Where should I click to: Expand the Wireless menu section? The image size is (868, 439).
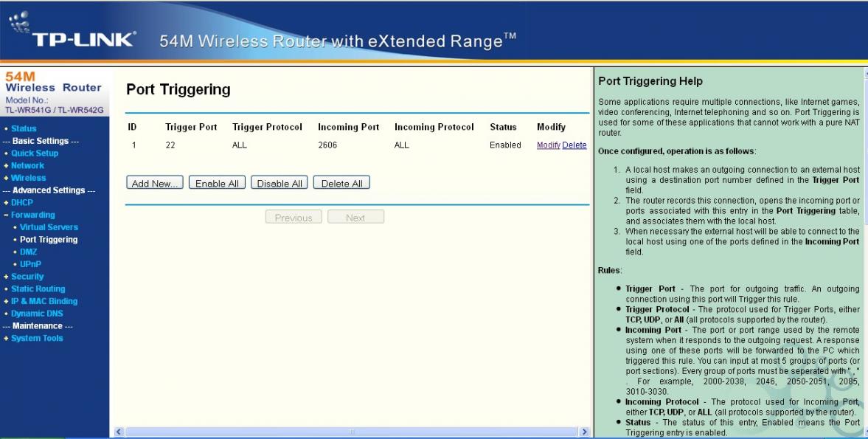pyautogui.click(x=28, y=178)
